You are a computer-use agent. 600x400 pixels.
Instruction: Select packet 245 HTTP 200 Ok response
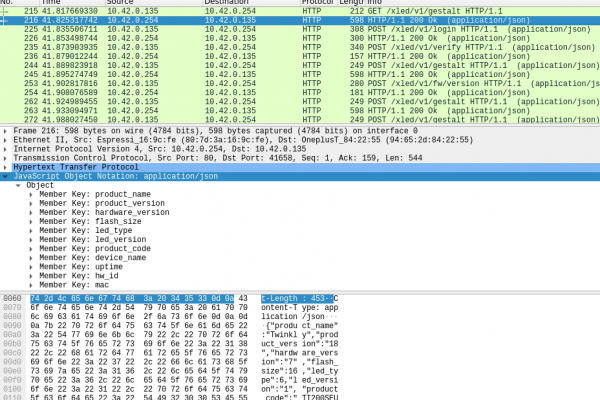click(300, 75)
